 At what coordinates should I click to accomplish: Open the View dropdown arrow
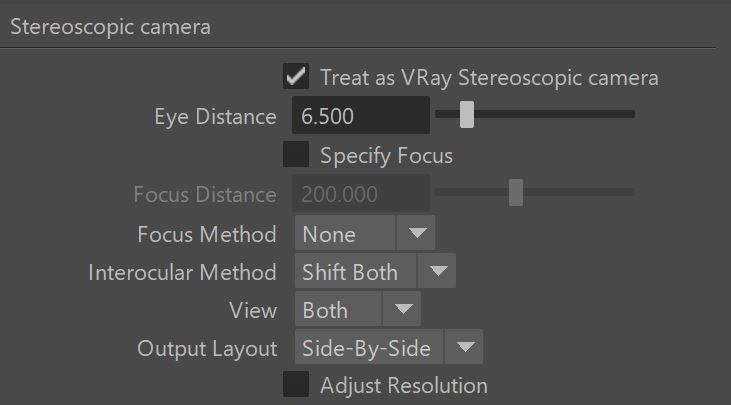[402, 309]
